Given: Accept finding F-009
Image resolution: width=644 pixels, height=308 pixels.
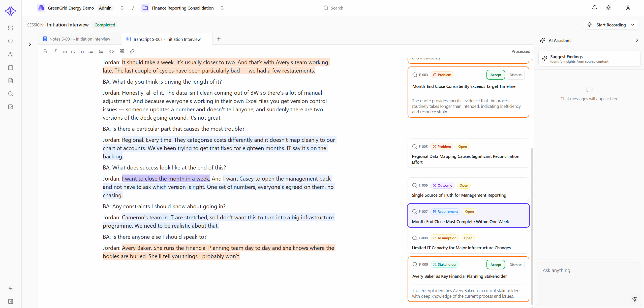Looking at the screenshot, I should (x=496, y=265).
